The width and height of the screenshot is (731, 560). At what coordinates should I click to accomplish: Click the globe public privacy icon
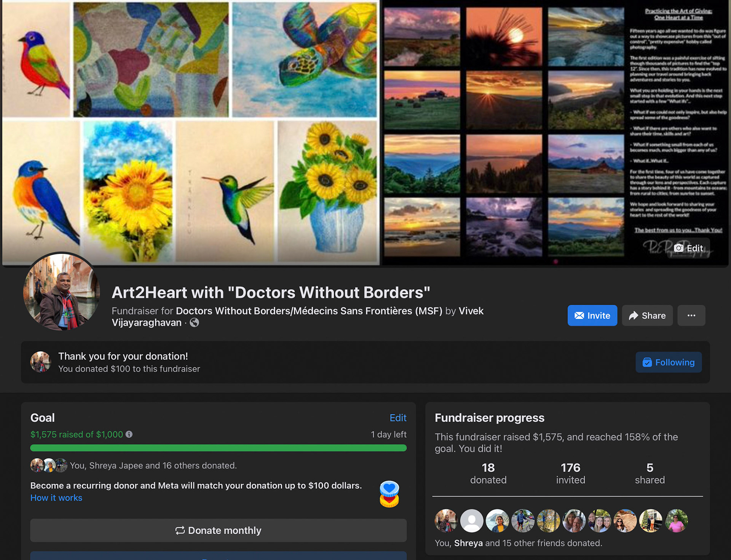194,323
